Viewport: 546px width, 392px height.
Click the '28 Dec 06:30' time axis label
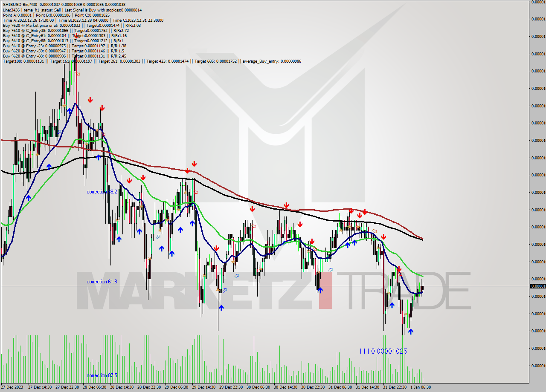(94, 387)
